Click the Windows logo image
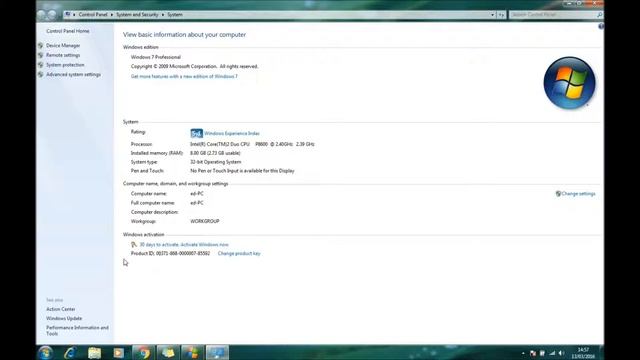This screenshot has width=640, height=360. pos(569,83)
